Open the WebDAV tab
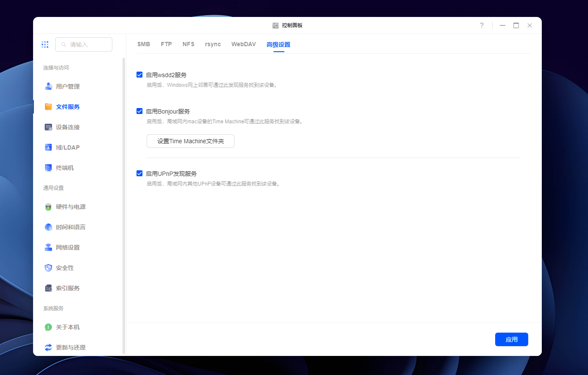588x375 pixels. (243, 44)
